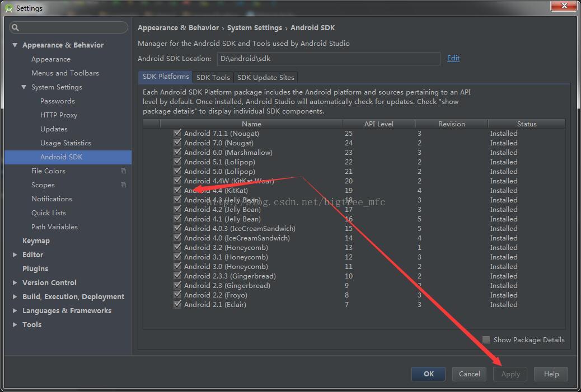Click Installed status for Android 7.1.1
Viewport: 581px width, 392px height.
504,133
